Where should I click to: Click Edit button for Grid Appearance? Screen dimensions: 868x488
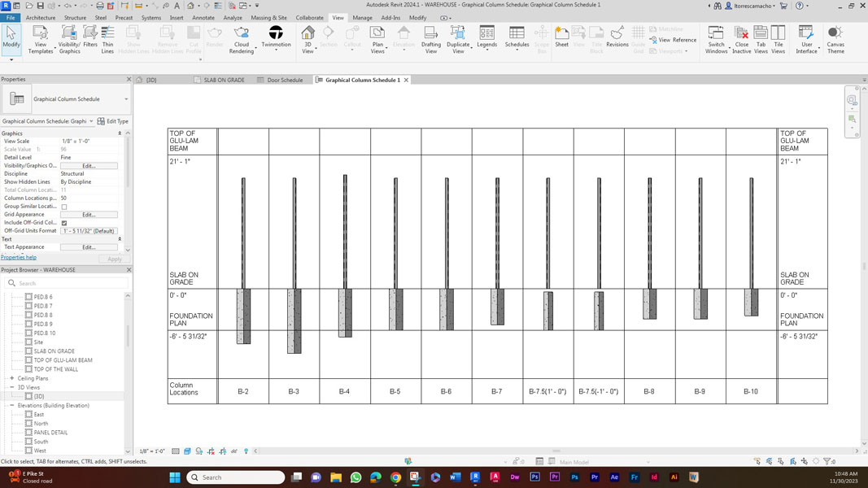pos(89,215)
